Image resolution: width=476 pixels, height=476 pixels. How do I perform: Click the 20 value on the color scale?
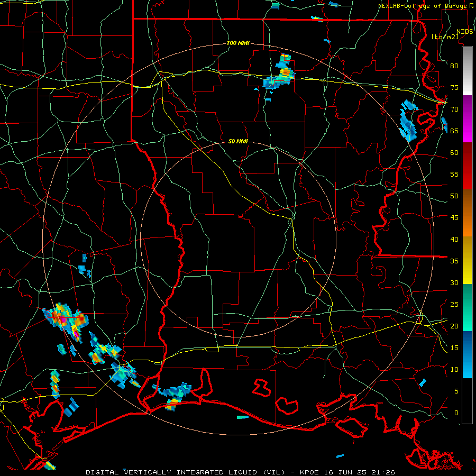pos(454,326)
